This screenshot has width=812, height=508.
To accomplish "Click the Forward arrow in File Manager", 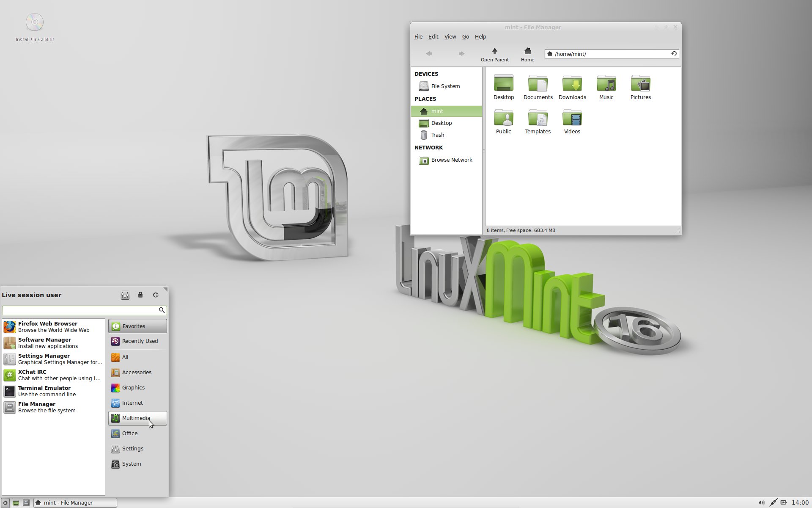I will (x=461, y=54).
